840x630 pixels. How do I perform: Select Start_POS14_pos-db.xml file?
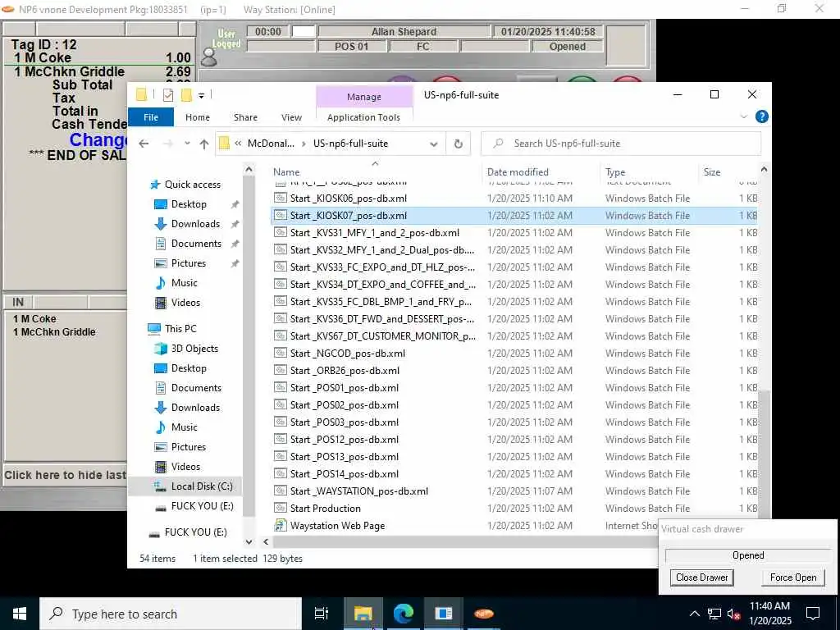(344, 473)
